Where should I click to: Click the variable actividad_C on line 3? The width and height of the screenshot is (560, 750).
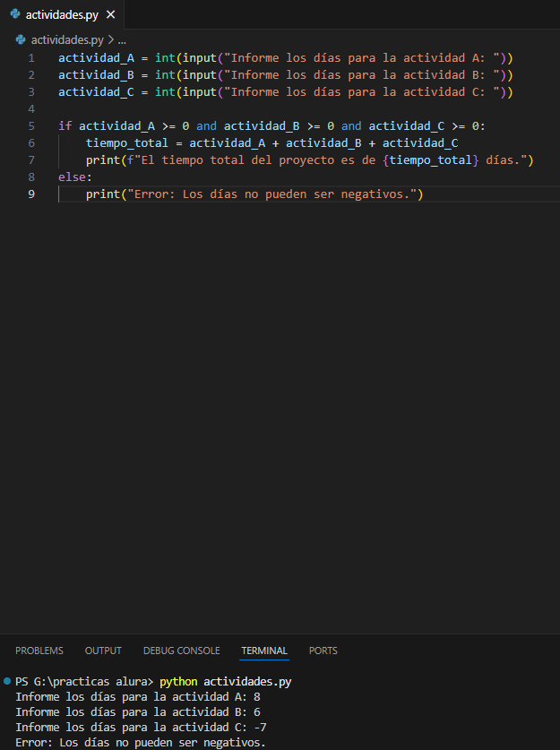point(97,91)
